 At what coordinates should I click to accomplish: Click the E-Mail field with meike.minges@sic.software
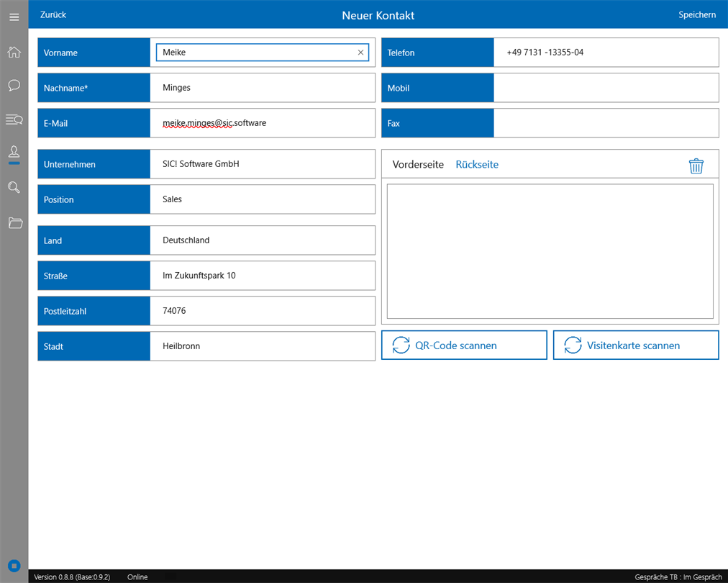coord(263,123)
